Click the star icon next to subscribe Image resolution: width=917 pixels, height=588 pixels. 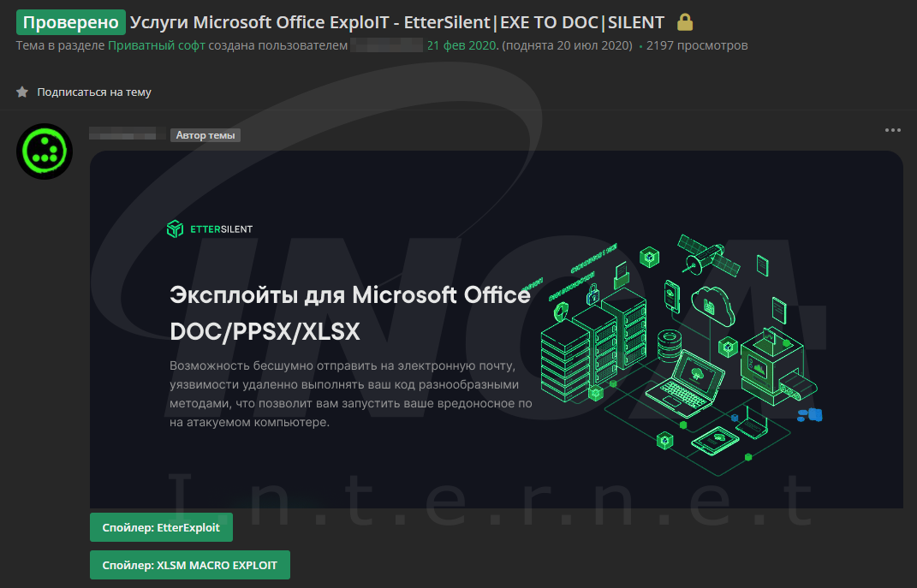click(22, 92)
